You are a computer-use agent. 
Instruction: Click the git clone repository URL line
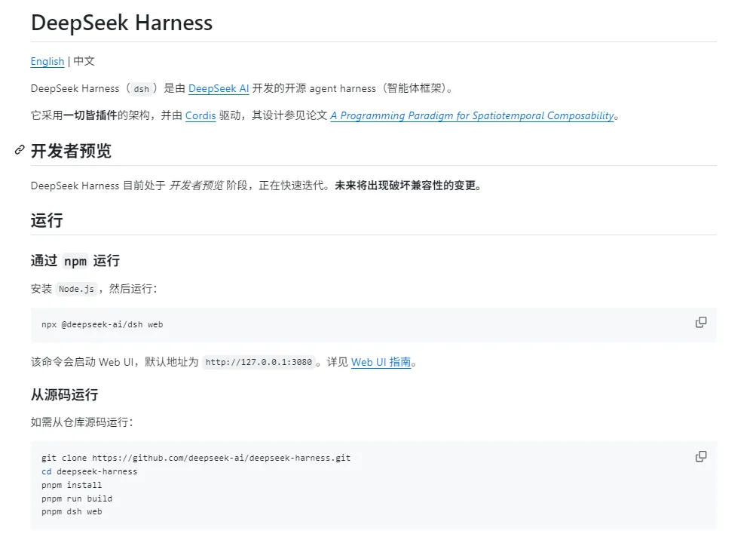pyautogui.click(x=196, y=459)
